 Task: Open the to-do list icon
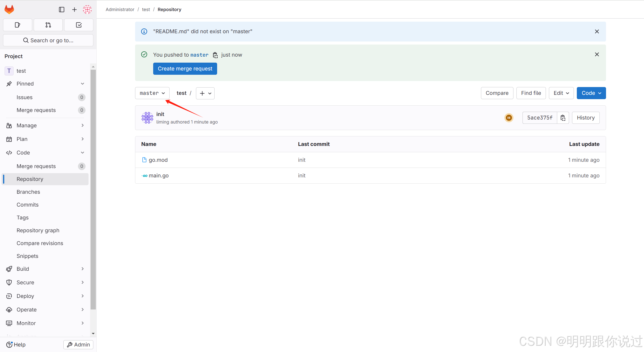(x=79, y=25)
